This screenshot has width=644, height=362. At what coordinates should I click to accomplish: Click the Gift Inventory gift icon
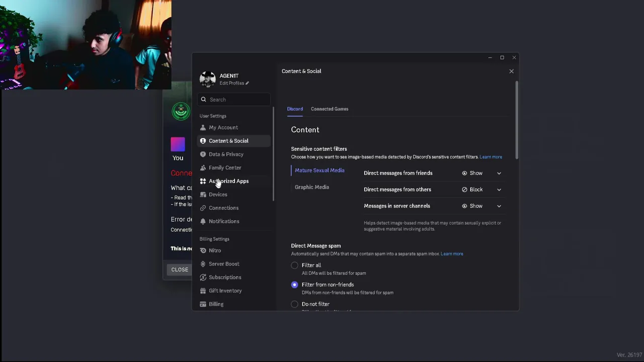click(x=203, y=291)
